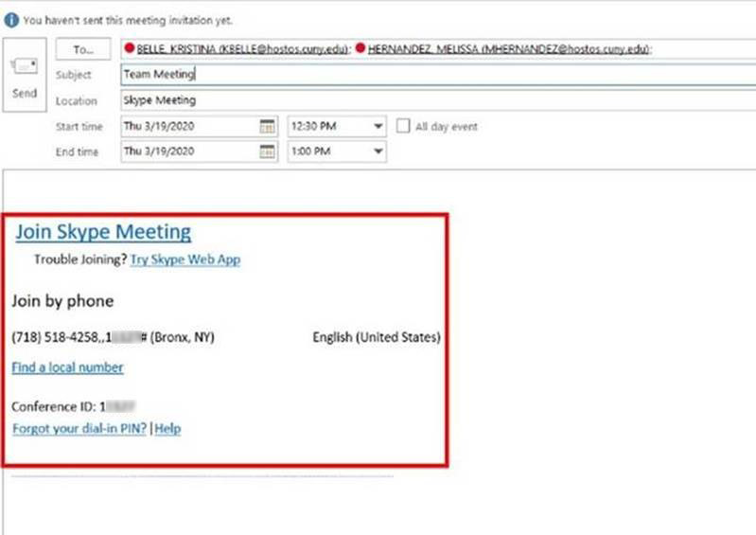Click the Location field showing Skype Meeting

click(438, 100)
